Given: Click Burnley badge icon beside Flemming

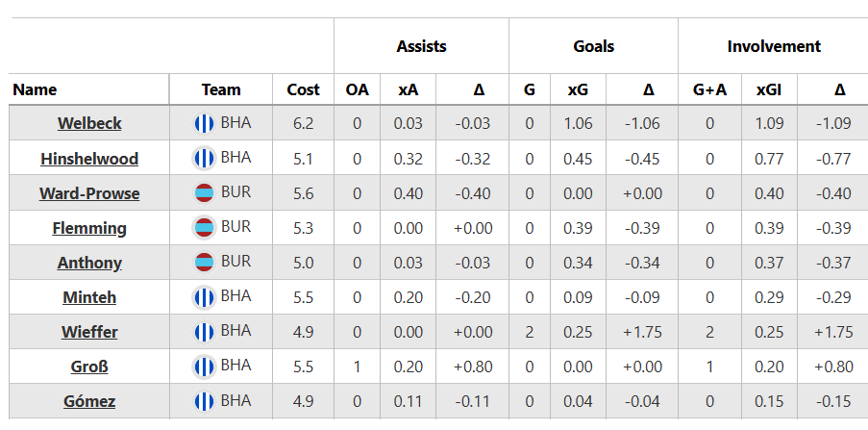Looking at the screenshot, I should 204,228.
